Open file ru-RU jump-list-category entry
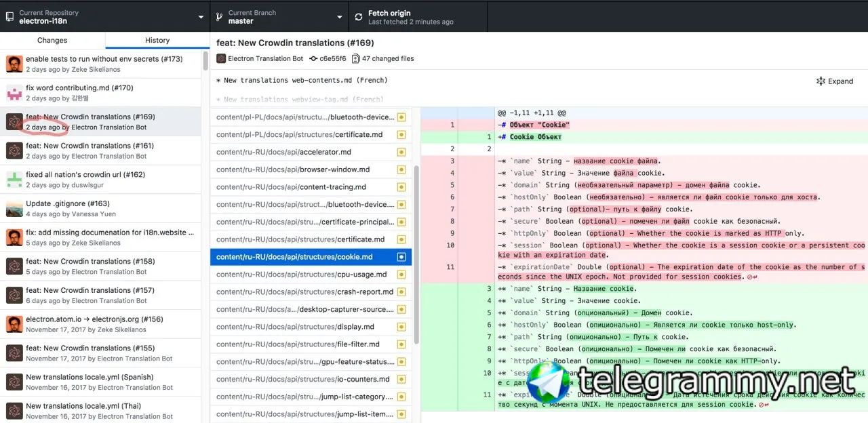The image size is (868, 423). 311,397
